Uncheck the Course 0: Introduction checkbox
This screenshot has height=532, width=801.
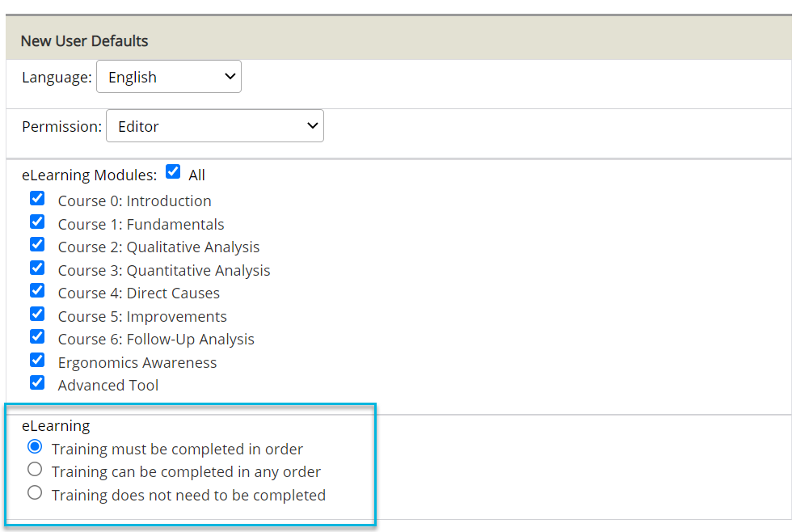(37, 198)
